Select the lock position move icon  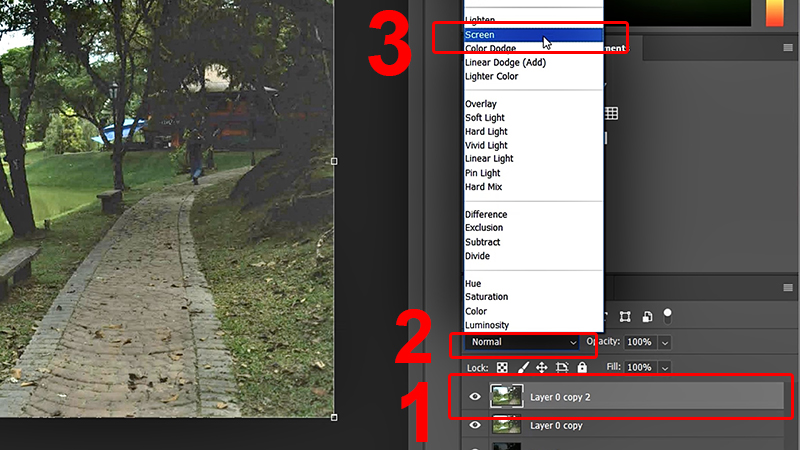(x=541, y=368)
